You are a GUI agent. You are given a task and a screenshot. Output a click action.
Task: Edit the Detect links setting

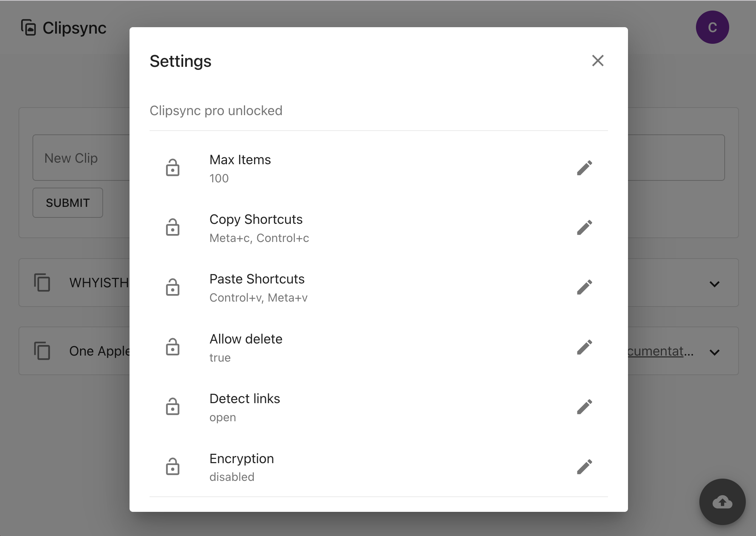584,407
